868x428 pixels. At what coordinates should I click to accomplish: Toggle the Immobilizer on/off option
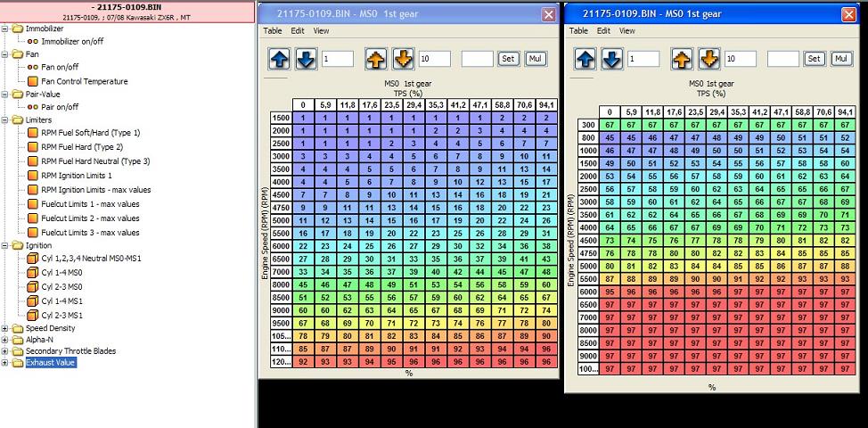click(x=73, y=42)
